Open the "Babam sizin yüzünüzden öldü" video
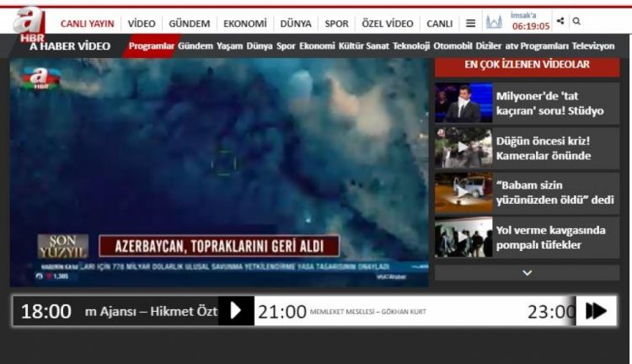This screenshot has width=632, height=364. (x=554, y=193)
